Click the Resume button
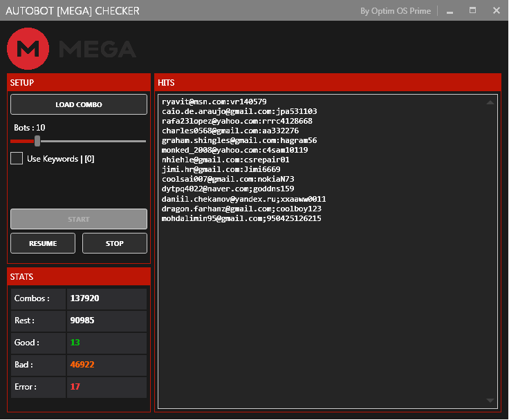The width and height of the screenshot is (509, 420). (43, 243)
